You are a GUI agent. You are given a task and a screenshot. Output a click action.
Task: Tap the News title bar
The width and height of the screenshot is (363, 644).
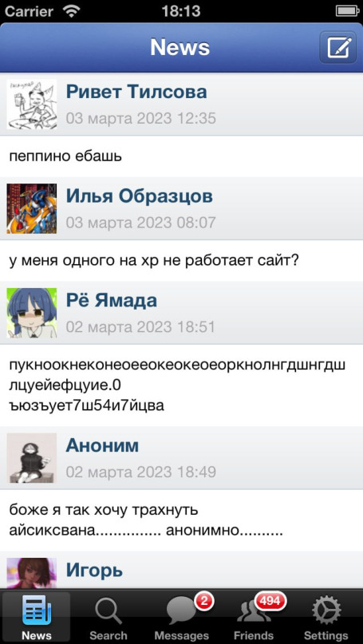point(180,48)
